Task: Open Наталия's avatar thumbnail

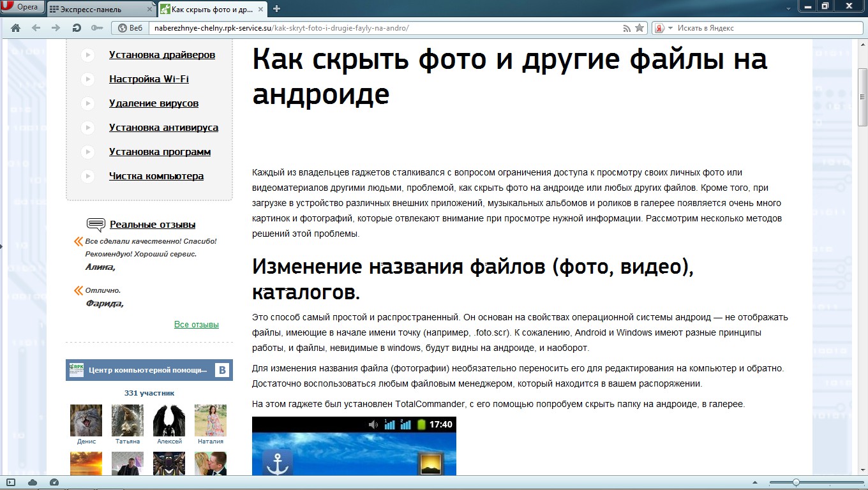Action: tap(211, 420)
